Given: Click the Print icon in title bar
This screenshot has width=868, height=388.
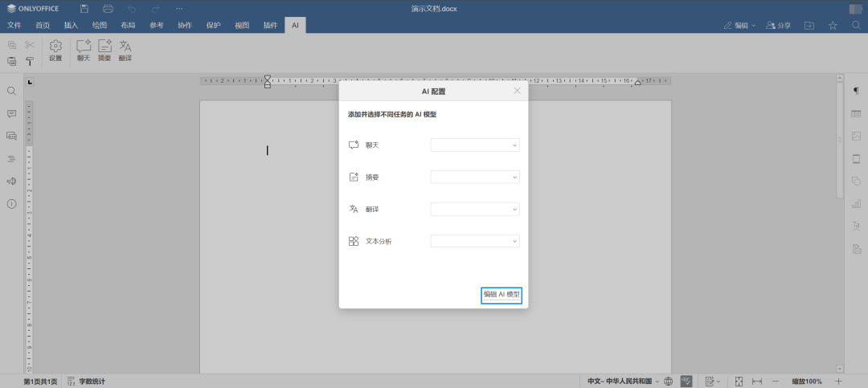Looking at the screenshot, I should click(x=108, y=8).
